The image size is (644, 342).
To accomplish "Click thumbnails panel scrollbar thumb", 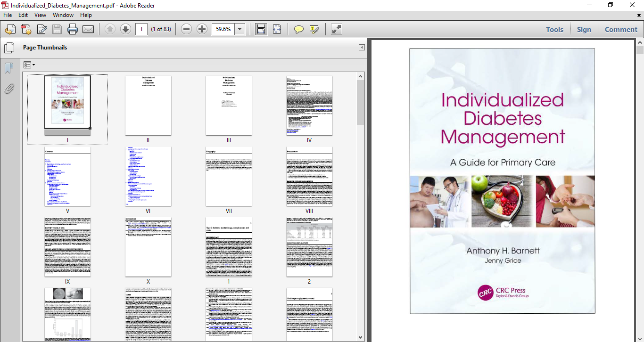I will tap(361, 102).
